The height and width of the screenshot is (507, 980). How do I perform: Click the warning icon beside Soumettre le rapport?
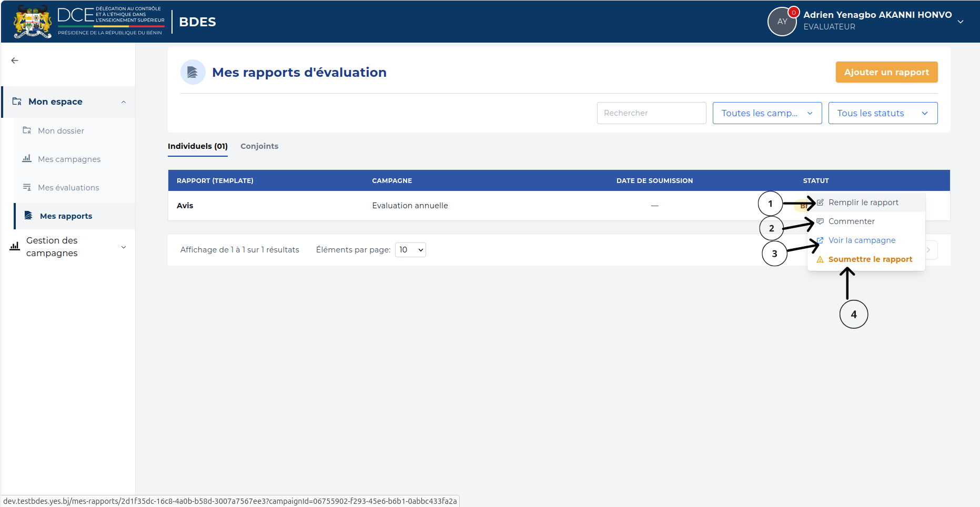(x=820, y=259)
